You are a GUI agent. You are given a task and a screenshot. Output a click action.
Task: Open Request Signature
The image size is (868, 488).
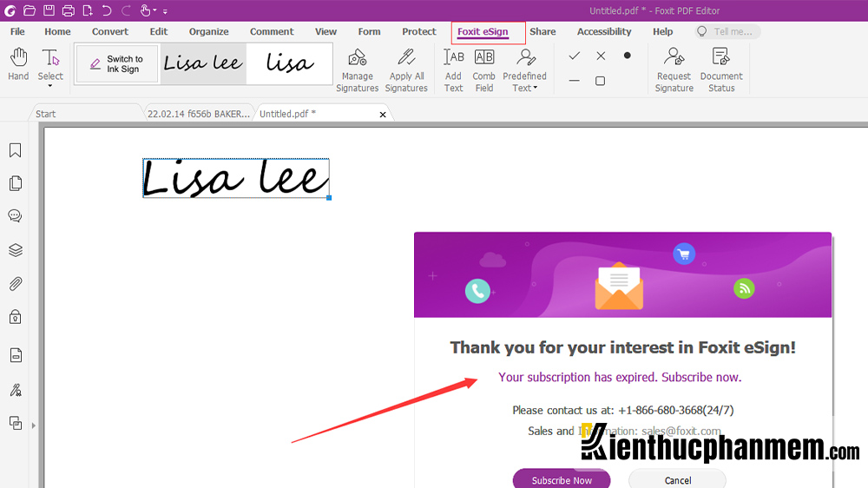point(674,69)
